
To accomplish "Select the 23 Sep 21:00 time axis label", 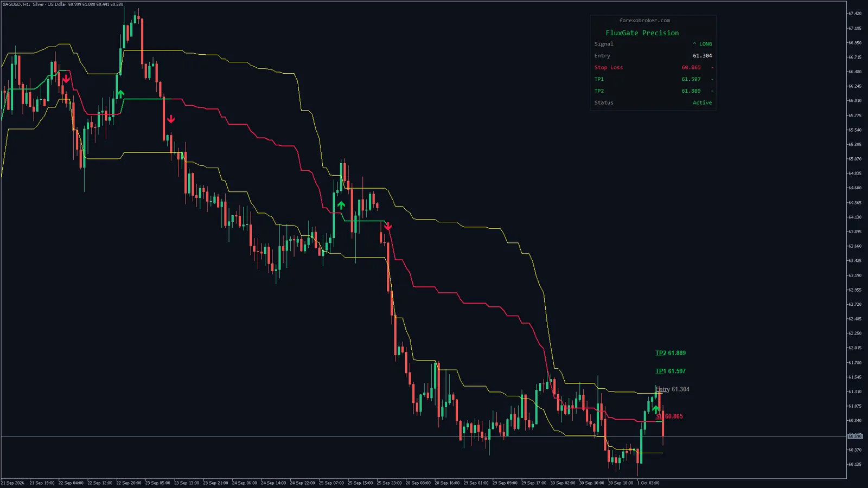I will pyautogui.click(x=215, y=483).
